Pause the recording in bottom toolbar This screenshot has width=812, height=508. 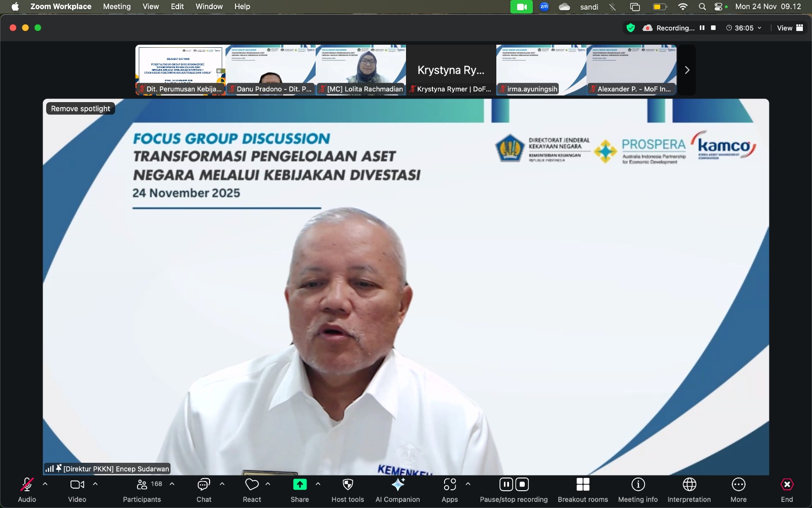click(506, 485)
